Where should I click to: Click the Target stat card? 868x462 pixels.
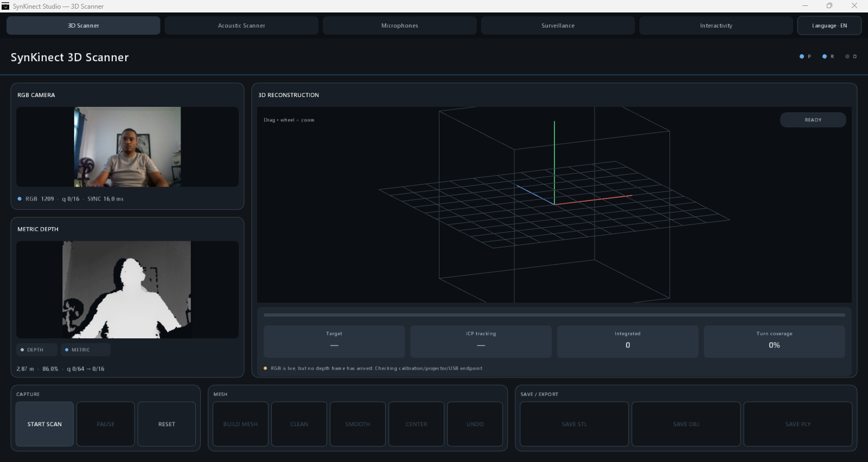point(334,342)
